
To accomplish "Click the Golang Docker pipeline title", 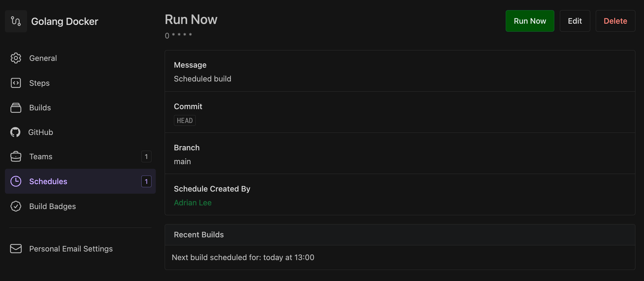I will tap(65, 21).
